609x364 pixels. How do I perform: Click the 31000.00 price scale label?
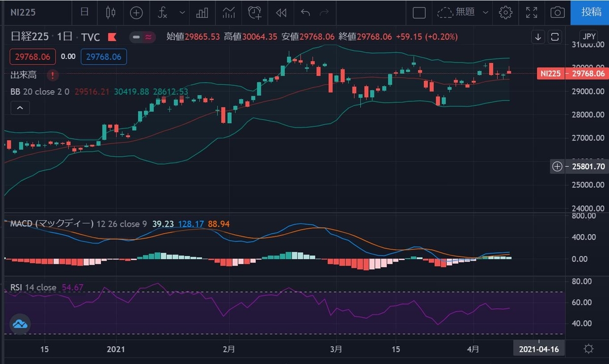tap(588, 45)
